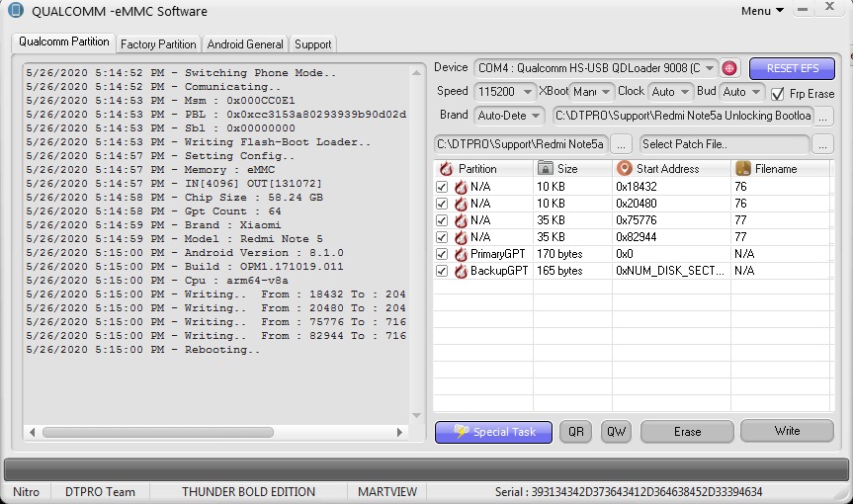The height and width of the screenshot is (504, 853).
Task: Click the gray progress bar
Action: [426, 469]
